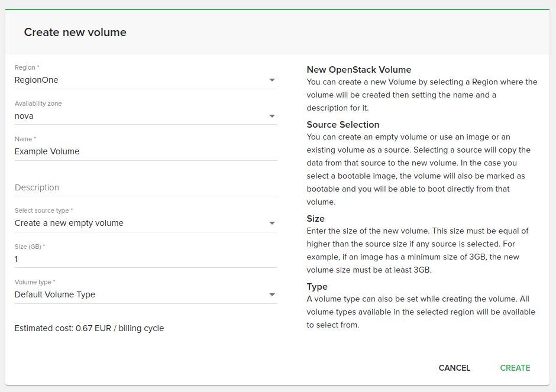Click the CREATE button
This screenshot has height=392, width=556.
coord(515,368)
